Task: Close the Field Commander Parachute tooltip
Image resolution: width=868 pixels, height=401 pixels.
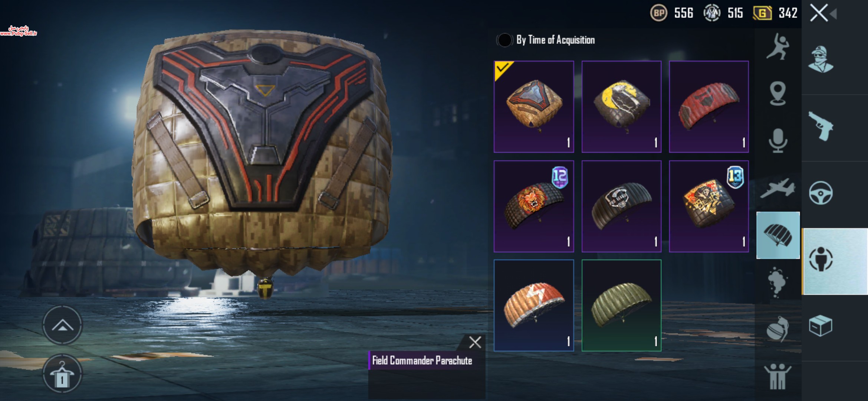Action: [x=475, y=342]
